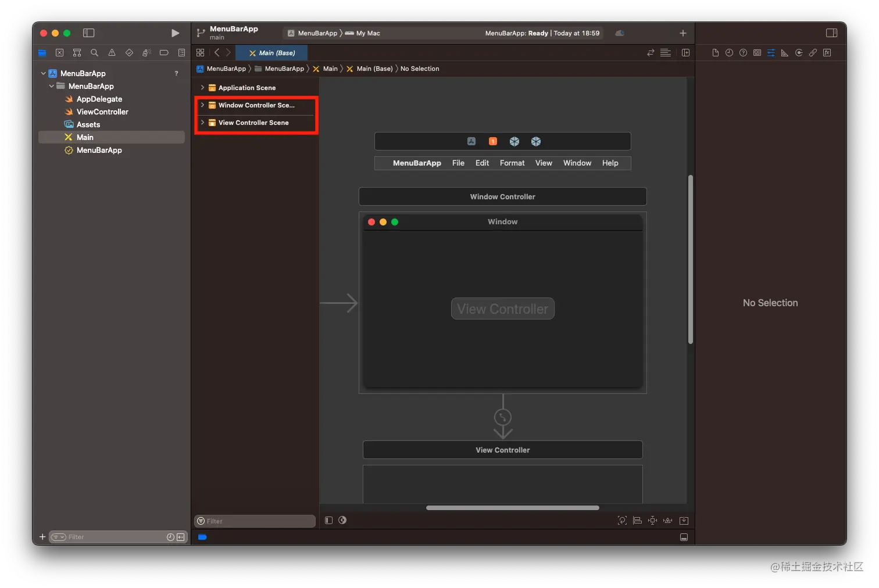The width and height of the screenshot is (879, 588).
Task: Toggle the inspectors panel on the right
Action: coord(831,33)
